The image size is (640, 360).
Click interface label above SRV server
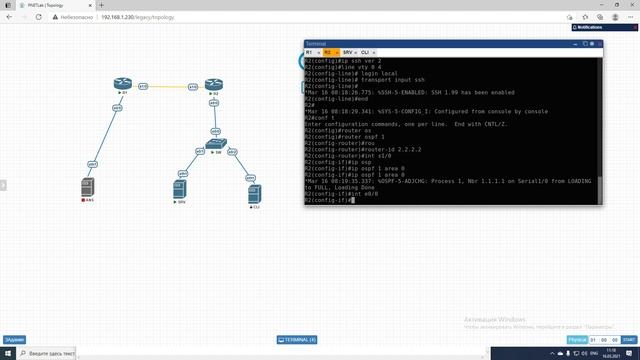coord(183,173)
